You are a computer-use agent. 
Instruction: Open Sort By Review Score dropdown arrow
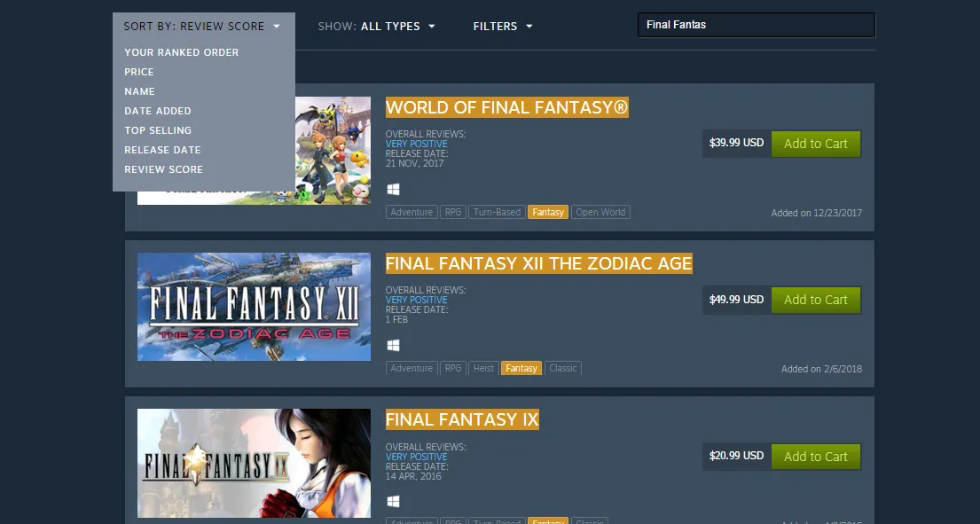[x=276, y=27]
